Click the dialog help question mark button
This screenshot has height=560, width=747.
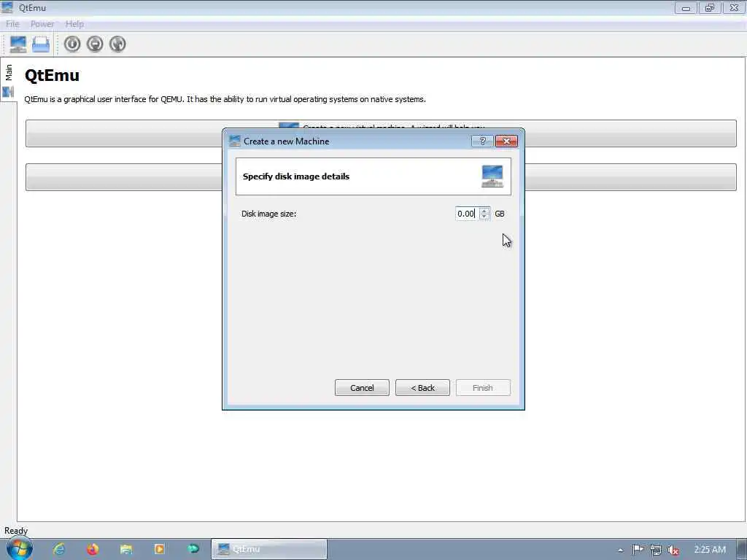coord(483,141)
